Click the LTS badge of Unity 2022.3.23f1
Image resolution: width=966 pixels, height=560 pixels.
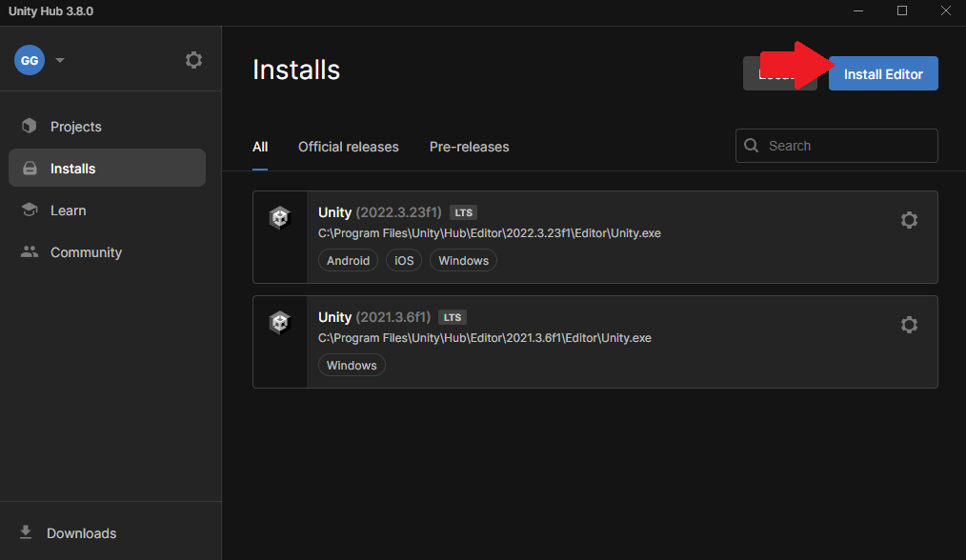(463, 212)
